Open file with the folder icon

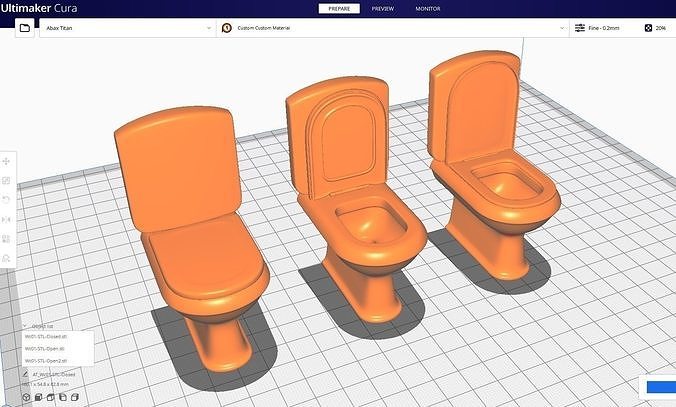[25, 28]
